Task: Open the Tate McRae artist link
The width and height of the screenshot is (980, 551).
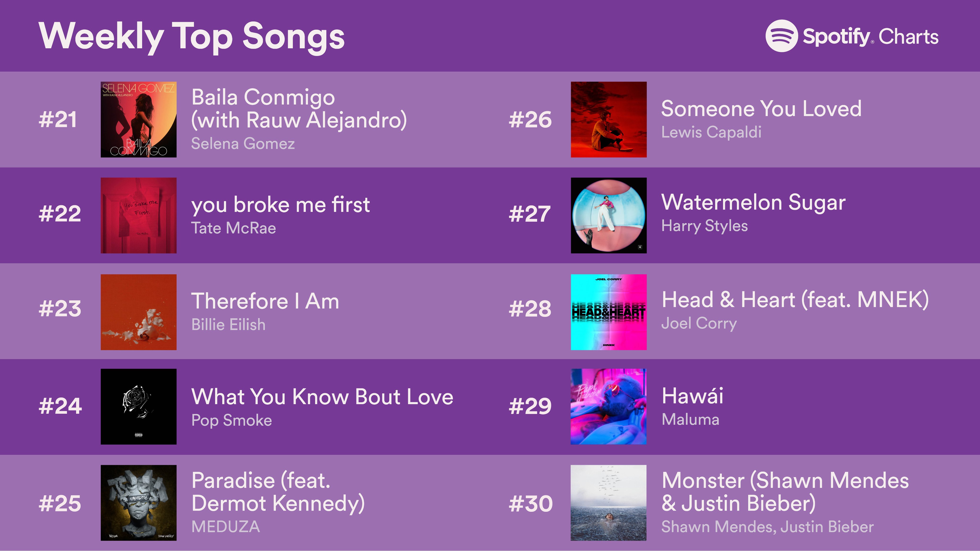Action: (233, 228)
